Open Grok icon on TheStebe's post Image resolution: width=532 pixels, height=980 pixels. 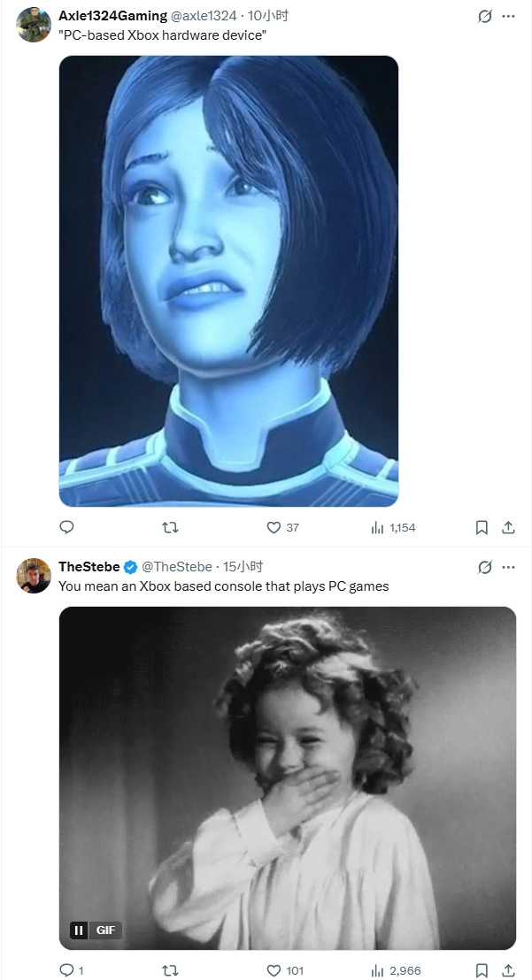[x=484, y=567]
